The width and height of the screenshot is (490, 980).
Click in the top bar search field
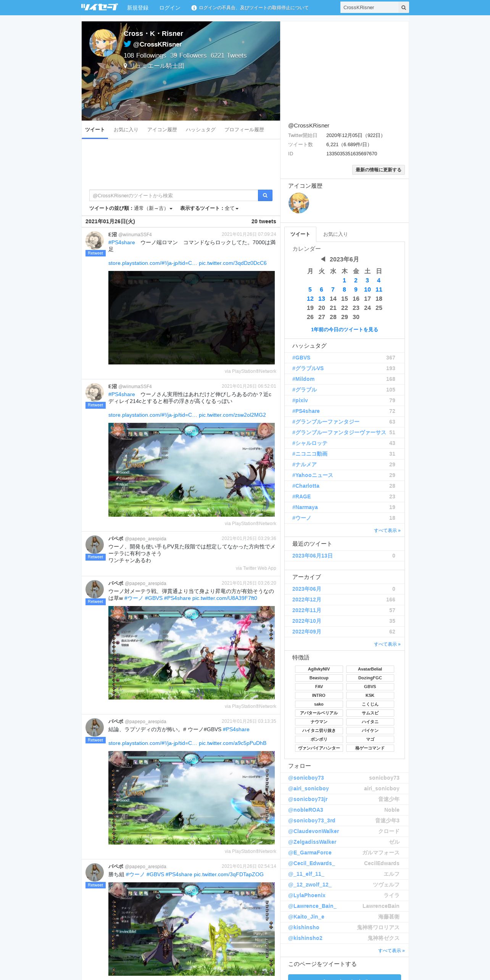369,7
